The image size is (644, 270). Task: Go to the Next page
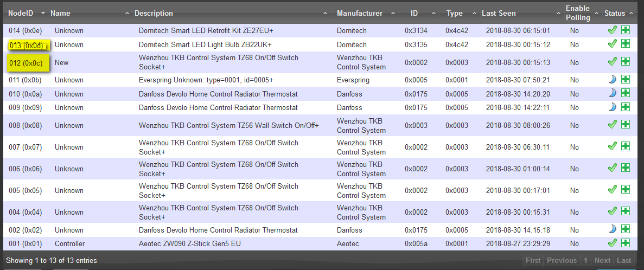[x=602, y=260]
